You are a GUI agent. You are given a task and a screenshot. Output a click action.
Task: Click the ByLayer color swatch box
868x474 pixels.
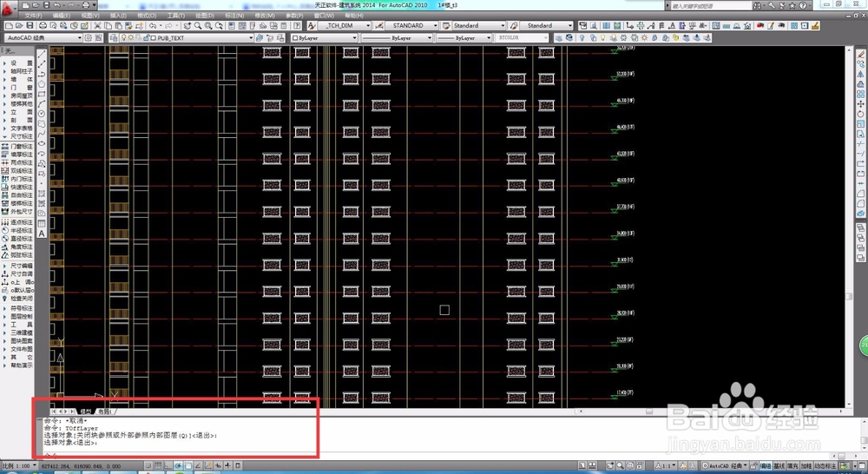(x=296, y=37)
